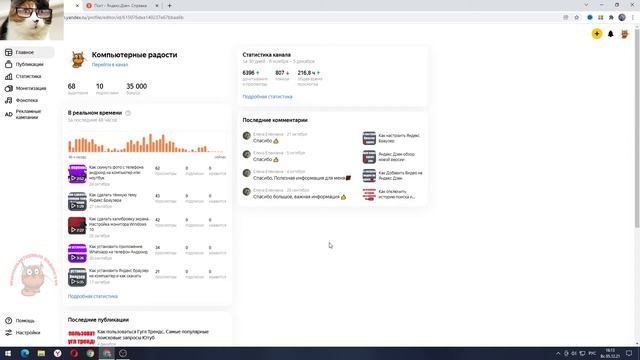Open Подробная статистика below the video list
The width and height of the screenshot is (640, 360).
click(93, 296)
